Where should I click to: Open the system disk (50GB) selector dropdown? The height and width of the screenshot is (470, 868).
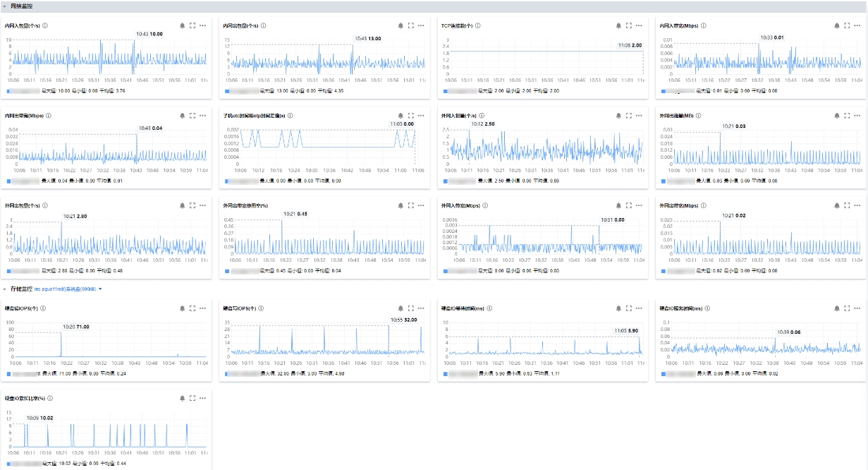coord(68,289)
